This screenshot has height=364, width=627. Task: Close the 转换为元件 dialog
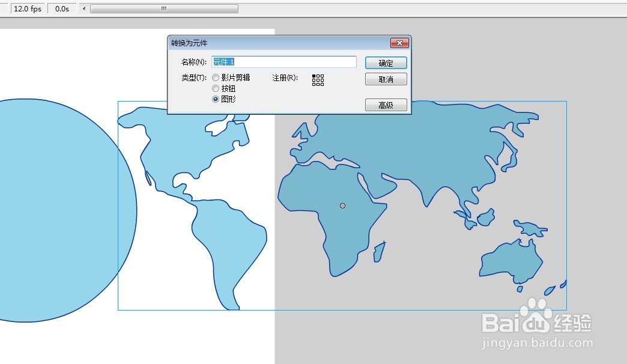coord(399,43)
